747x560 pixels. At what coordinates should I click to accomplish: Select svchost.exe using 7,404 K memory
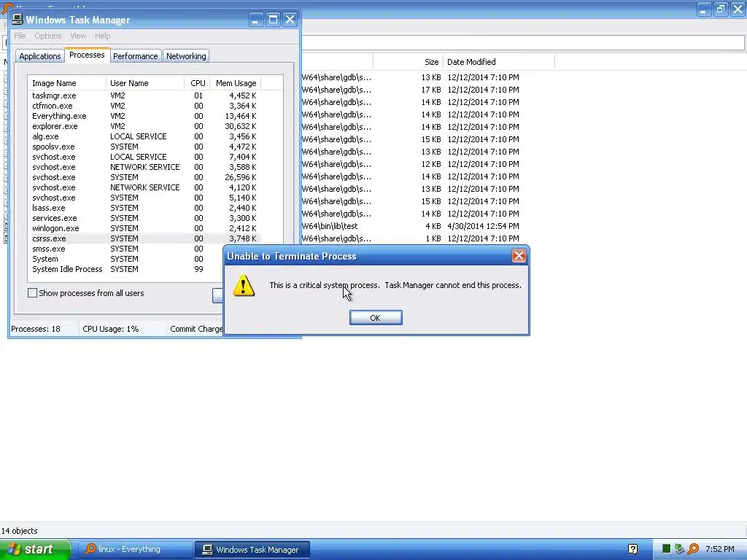point(144,157)
